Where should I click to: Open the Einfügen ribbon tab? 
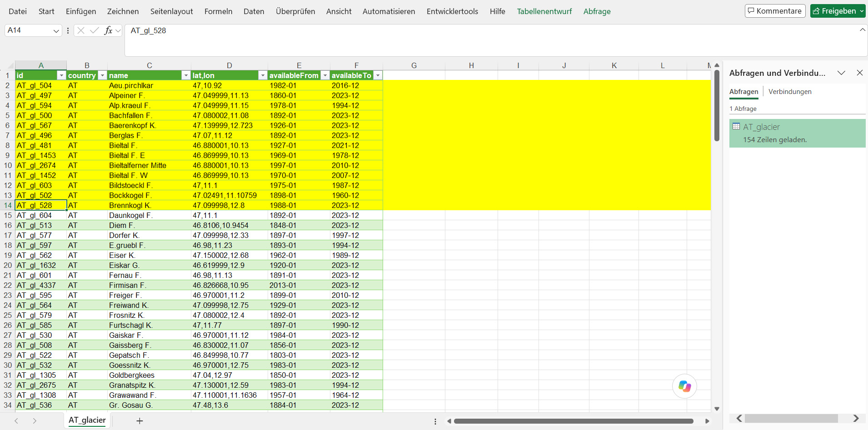coord(81,11)
